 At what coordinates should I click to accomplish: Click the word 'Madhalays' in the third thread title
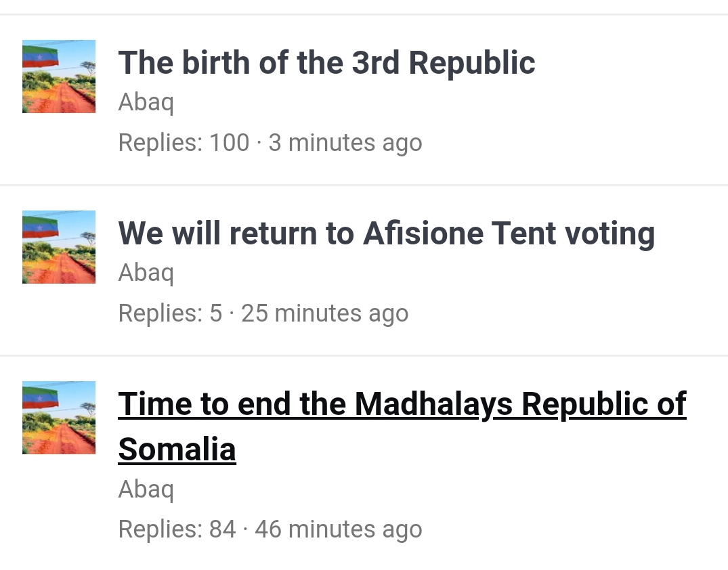[x=433, y=404]
